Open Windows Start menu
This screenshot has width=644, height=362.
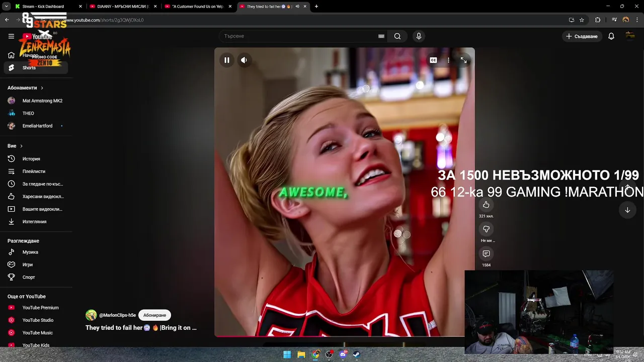287,354
